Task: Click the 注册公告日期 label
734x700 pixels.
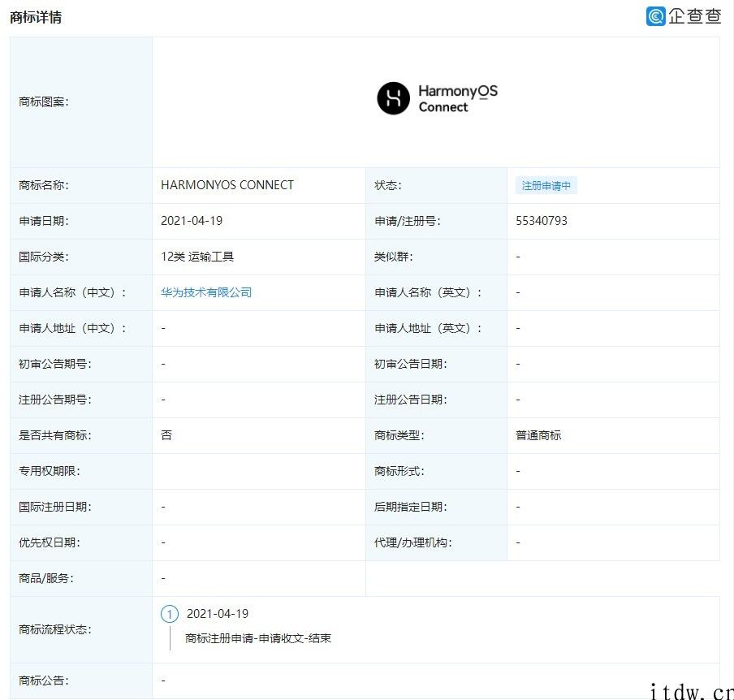Action: [411, 400]
